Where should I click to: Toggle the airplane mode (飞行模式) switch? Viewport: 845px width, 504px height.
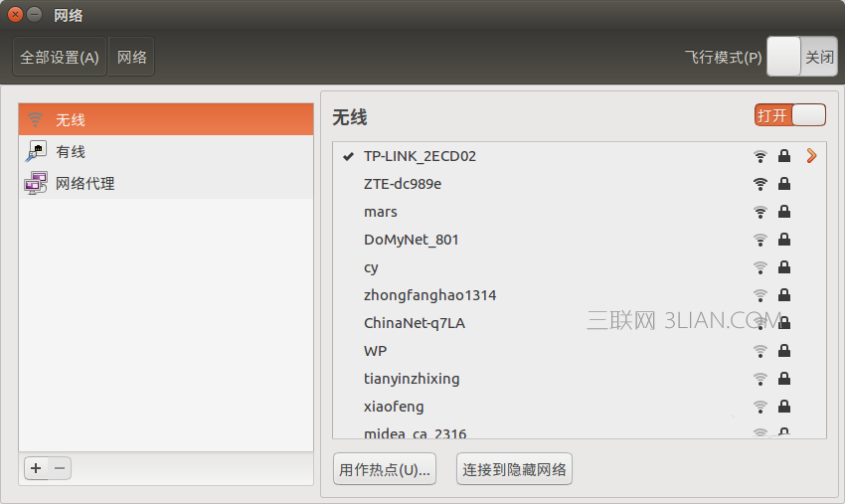[802, 58]
